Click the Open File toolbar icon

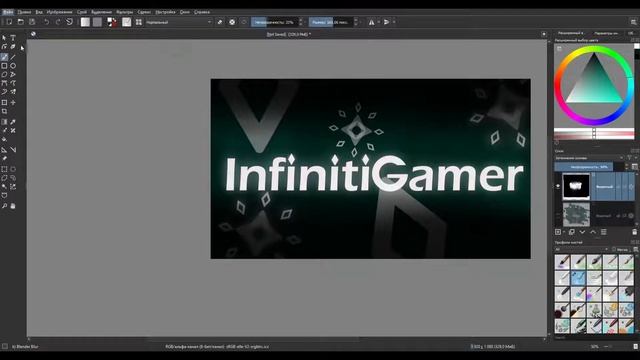pyautogui.click(x=20, y=22)
